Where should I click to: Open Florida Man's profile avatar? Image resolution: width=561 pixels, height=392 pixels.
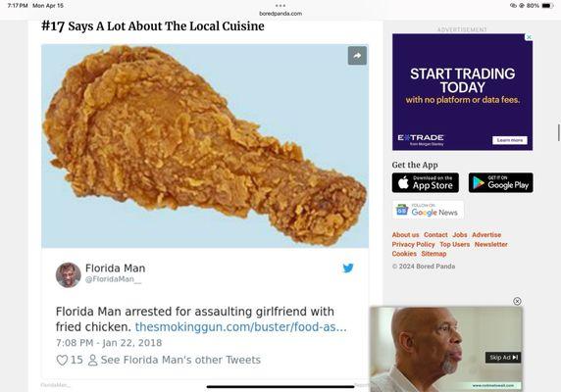coord(69,274)
